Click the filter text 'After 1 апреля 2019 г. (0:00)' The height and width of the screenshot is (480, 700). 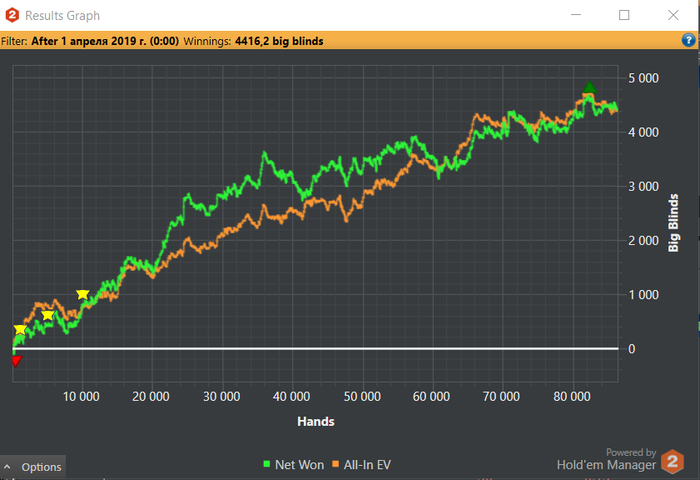[x=105, y=41]
